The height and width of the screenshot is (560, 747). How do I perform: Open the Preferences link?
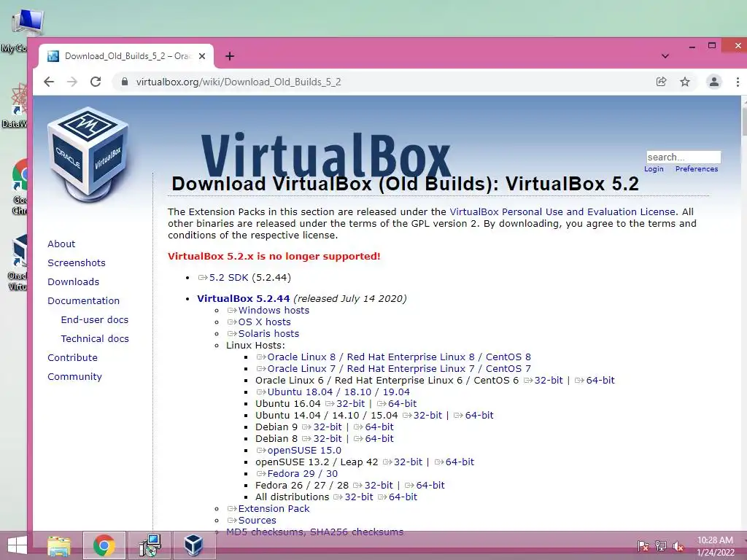[x=697, y=169]
